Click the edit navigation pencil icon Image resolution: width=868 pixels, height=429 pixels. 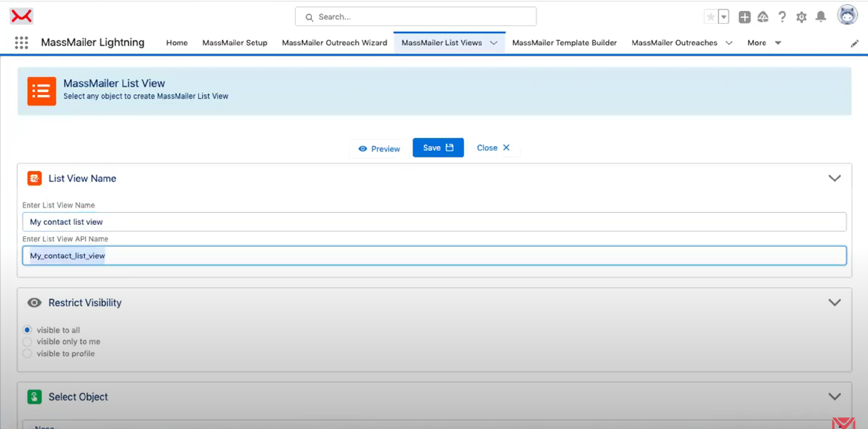[855, 43]
